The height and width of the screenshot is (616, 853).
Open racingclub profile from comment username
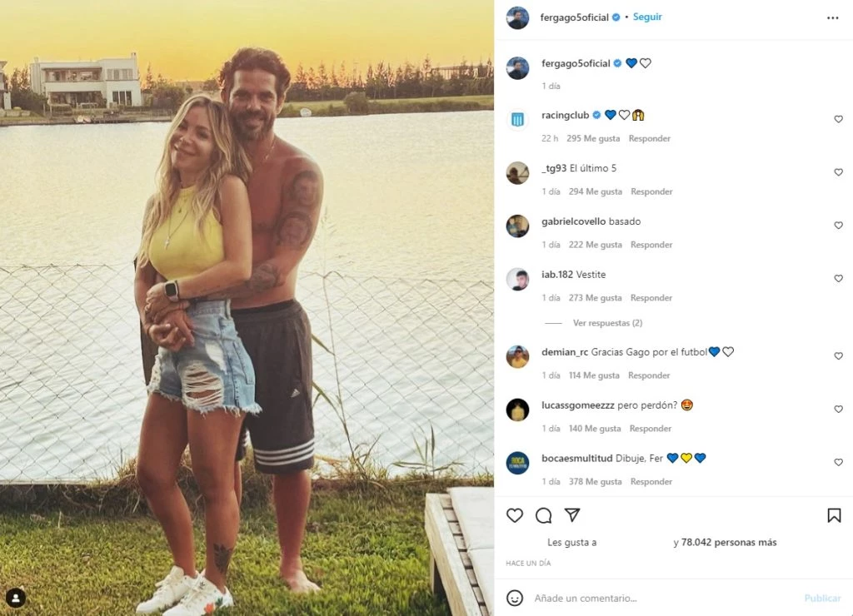click(x=566, y=115)
